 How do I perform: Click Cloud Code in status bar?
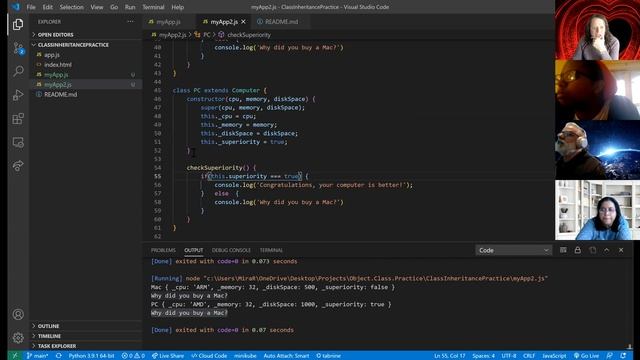click(x=209, y=356)
